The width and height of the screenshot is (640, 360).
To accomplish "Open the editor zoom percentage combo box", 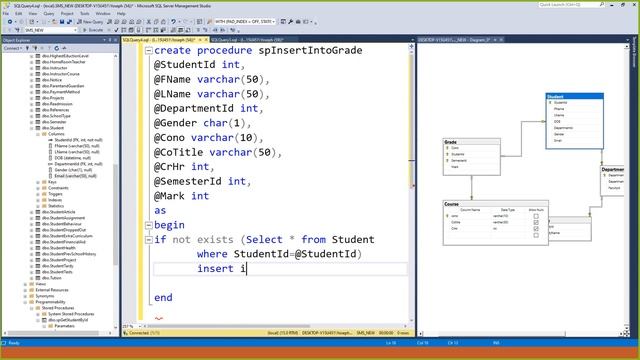I will coord(131,326).
